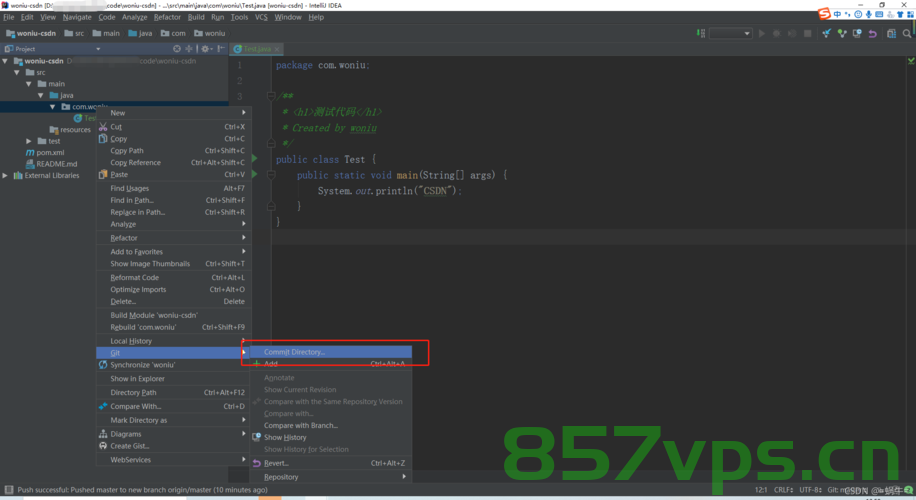Collapse the src folder arrow

[x=17, y=72]
